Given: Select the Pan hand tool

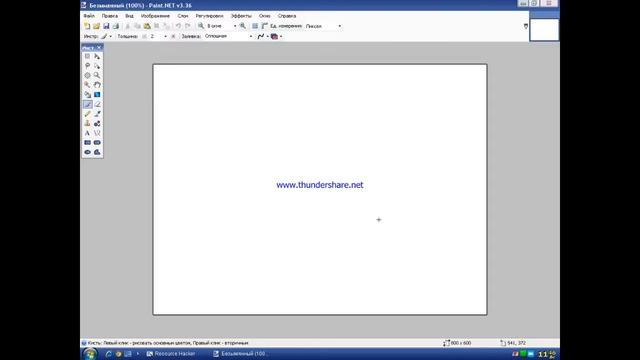Looking at the screenshot, I should pyautogui.click(x=97, y=85).
